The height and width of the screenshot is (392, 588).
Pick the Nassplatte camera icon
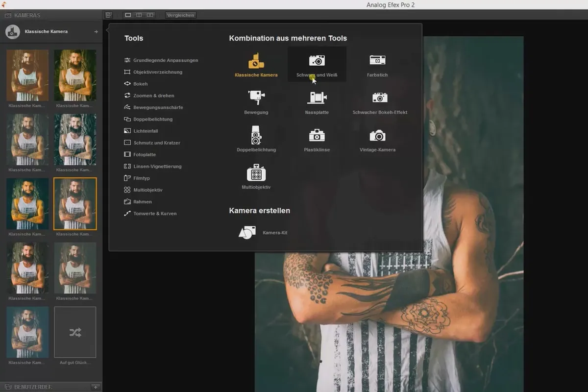(x=317, y=98)
